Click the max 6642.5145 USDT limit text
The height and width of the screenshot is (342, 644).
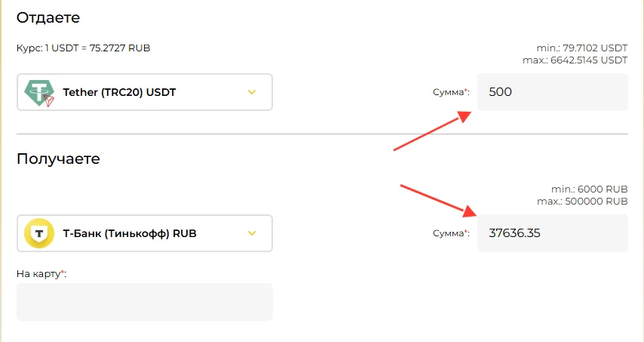point(575,60)
